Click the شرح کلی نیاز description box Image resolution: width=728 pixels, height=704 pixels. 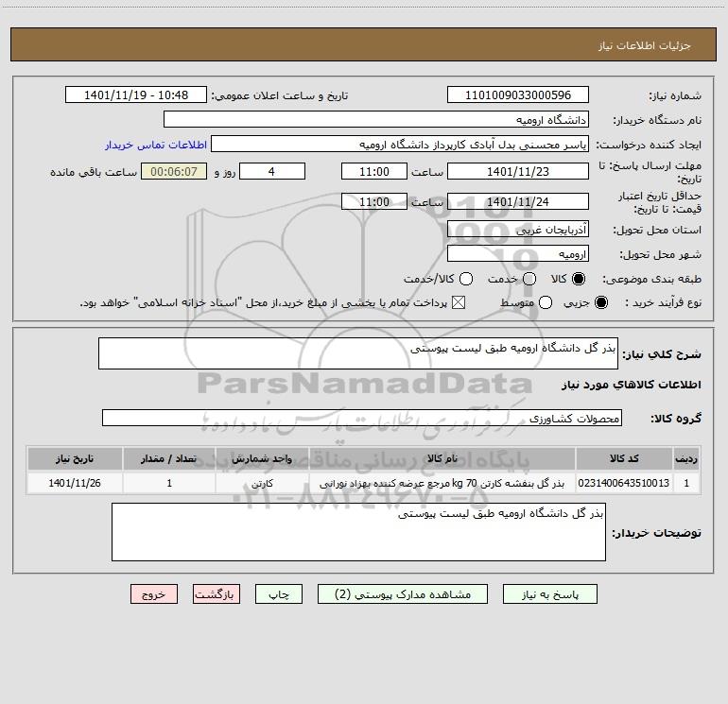358,353
